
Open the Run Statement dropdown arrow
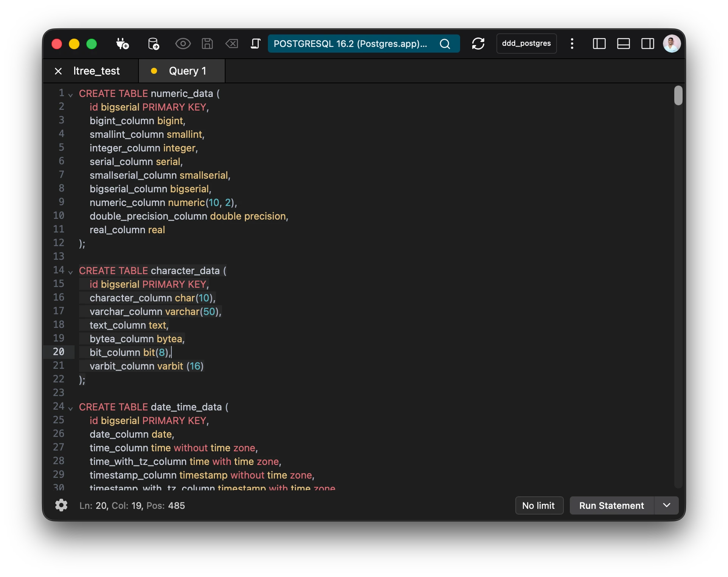667,505
